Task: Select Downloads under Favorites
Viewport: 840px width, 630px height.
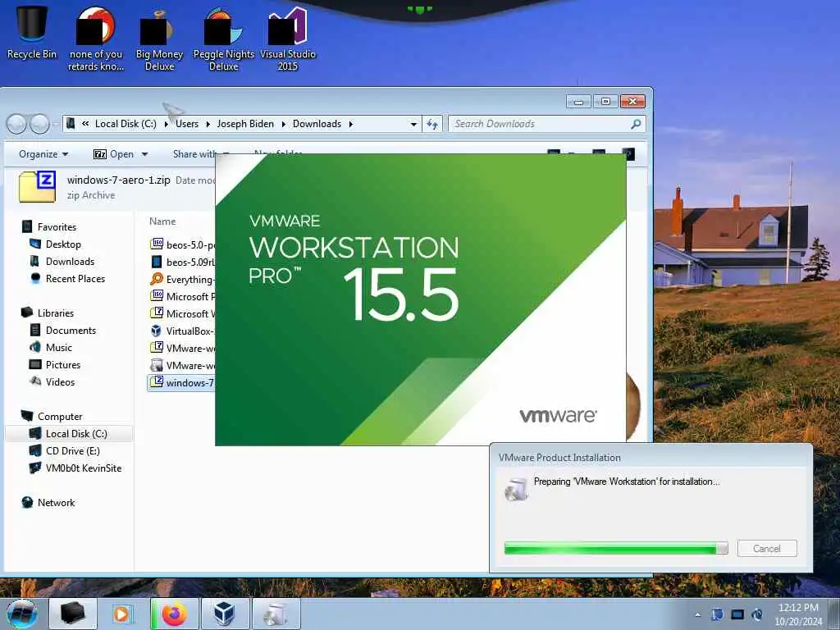Action: point(70,262)
